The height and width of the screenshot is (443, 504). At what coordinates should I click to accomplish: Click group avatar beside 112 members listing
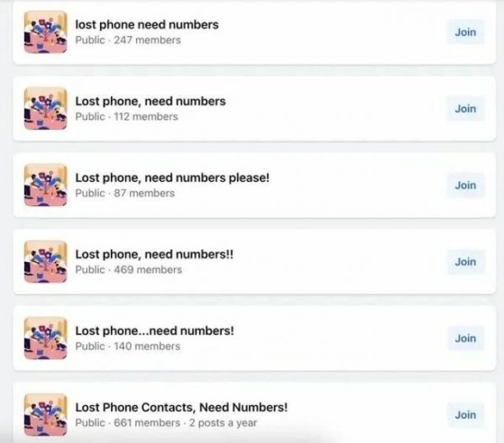coord(46,109)
